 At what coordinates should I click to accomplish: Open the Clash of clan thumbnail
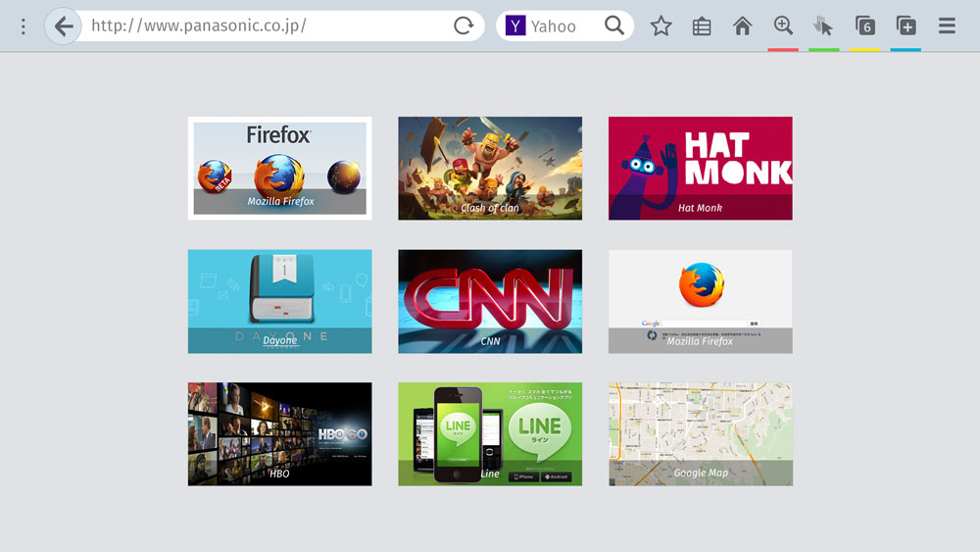tap(490, 168)
